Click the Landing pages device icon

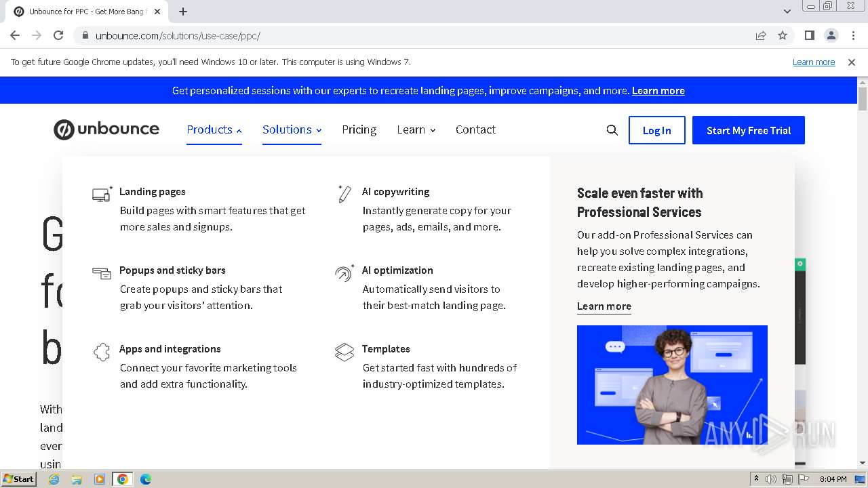(102, 195)
